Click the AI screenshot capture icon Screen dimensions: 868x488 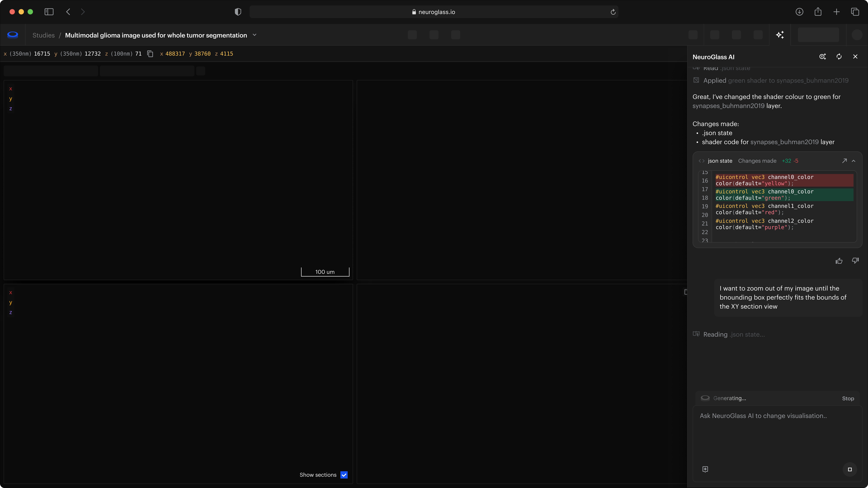pos(823,57)
